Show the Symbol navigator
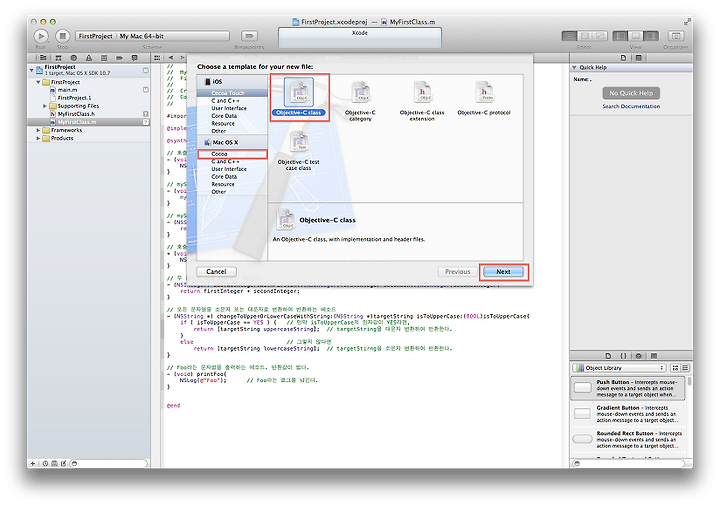The image size is (720, 506). (x=58, y=58)
